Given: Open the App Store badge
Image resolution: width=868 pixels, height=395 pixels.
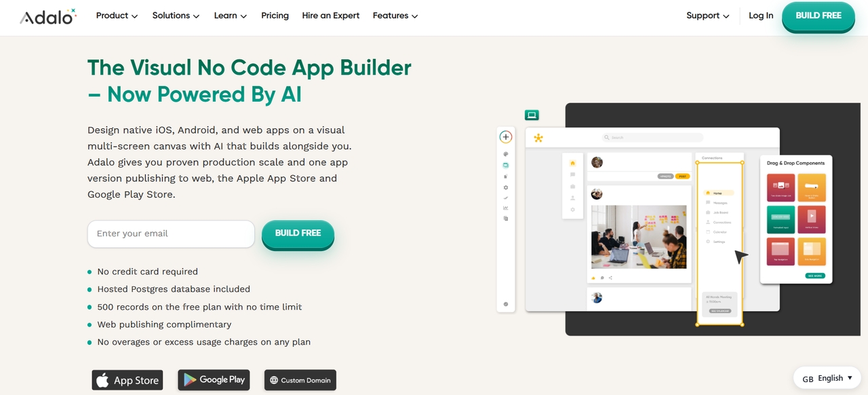Looking at the screenshot, I should 127,380.
